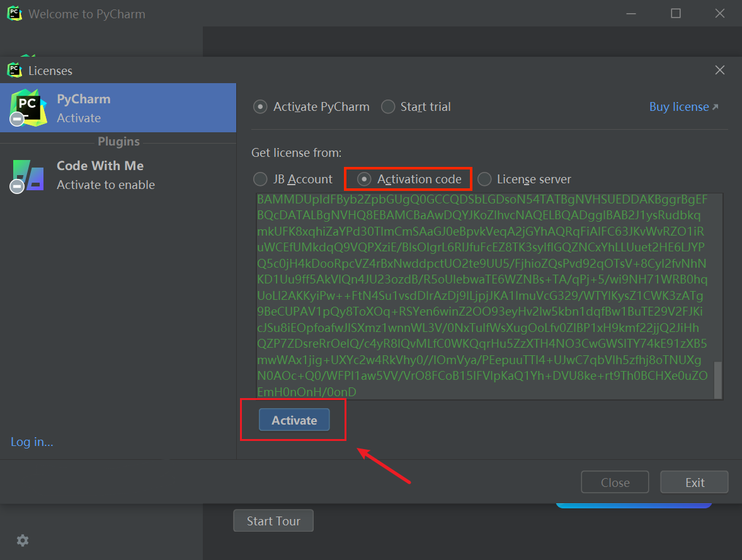This screenshot has width=742, height=560.
Task: Click the activation code scrollbar thumb
Action: 718,380
